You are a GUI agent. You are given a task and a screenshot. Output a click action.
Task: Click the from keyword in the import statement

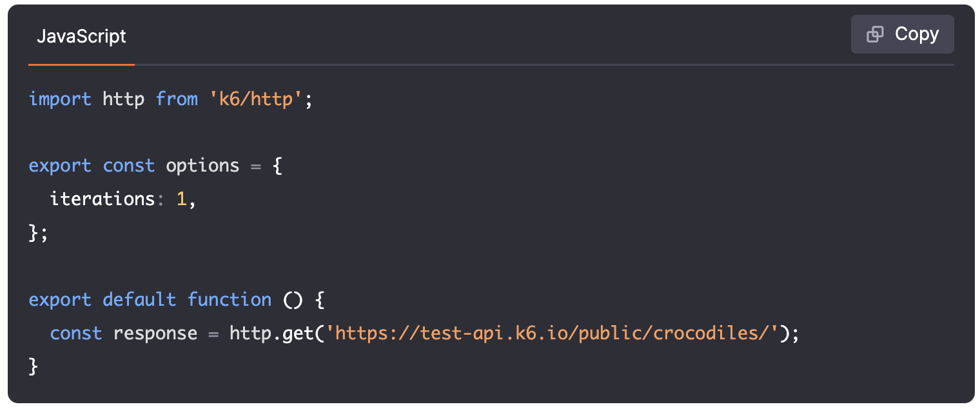click(x=177, y=99)
